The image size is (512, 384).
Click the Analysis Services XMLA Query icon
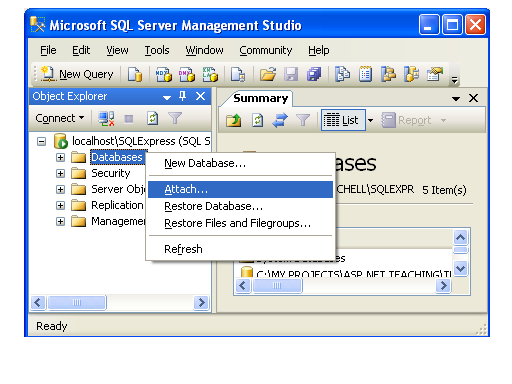210,74
